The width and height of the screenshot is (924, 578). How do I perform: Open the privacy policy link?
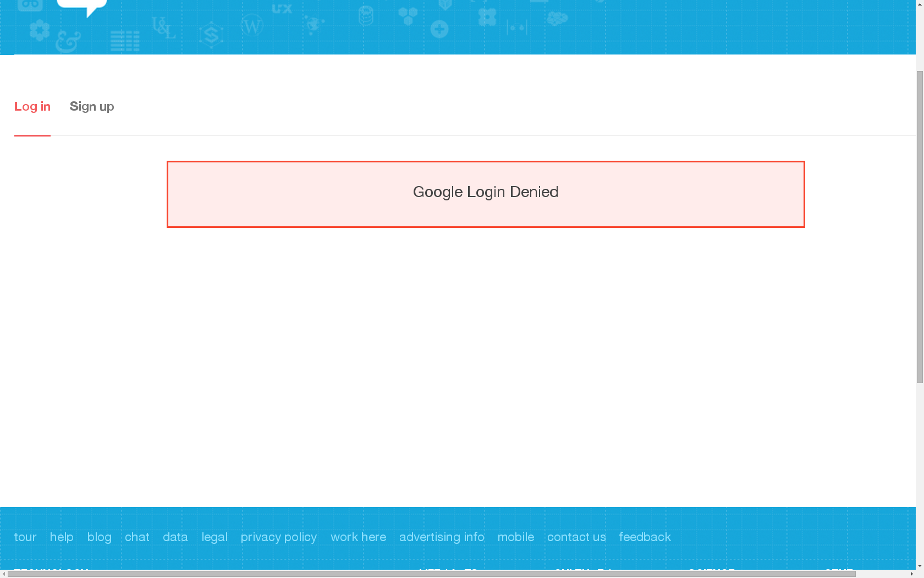(279, 537)
